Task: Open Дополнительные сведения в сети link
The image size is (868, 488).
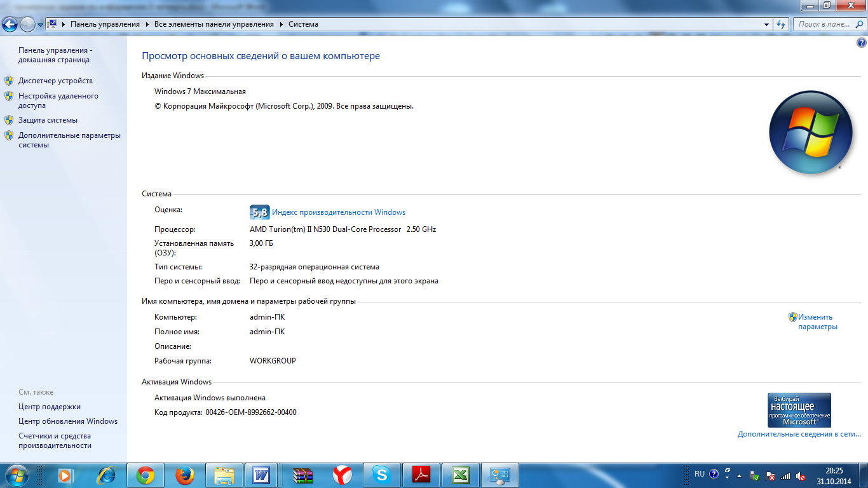Action: (x=799, y=434)
